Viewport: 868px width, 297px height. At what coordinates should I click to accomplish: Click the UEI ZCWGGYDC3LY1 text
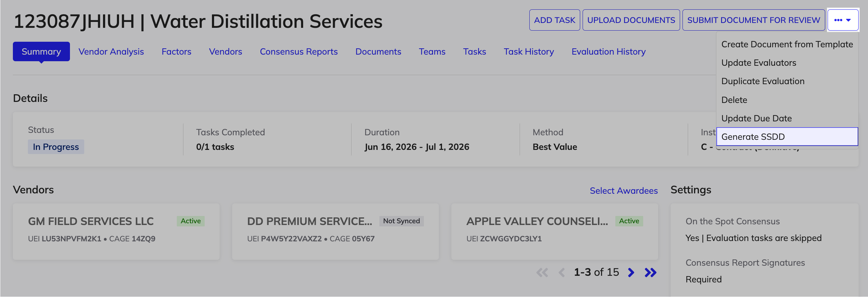(x=504, y=239)
